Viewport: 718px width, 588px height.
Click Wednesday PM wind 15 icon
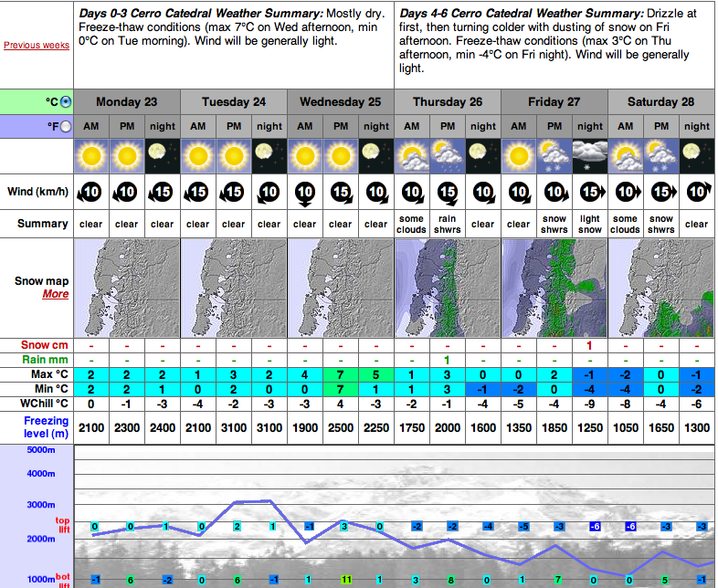(x=341, y=193)
